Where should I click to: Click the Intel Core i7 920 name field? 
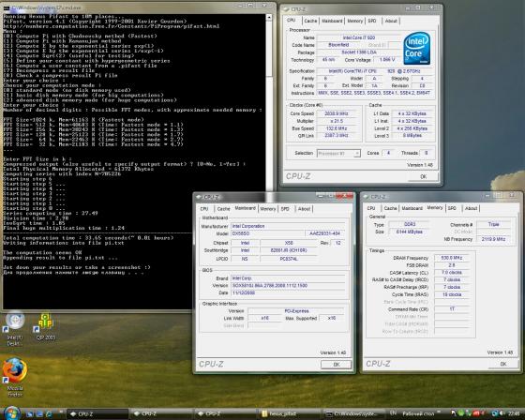[358, 37]
